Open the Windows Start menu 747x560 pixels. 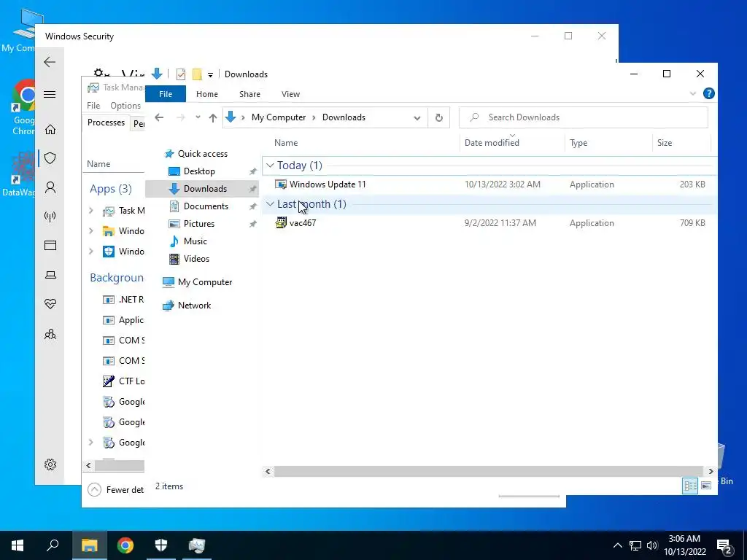pyautogui.click(x=18, y=545)
